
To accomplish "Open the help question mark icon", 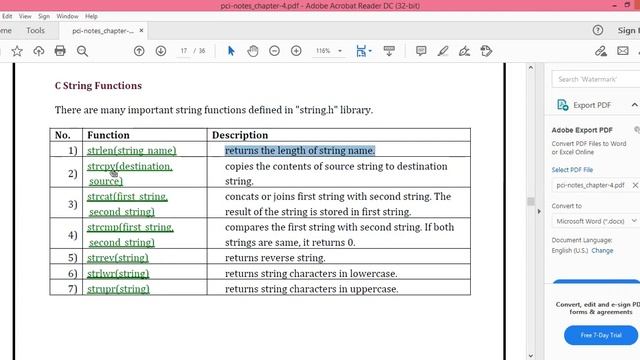I will point(598,30).
